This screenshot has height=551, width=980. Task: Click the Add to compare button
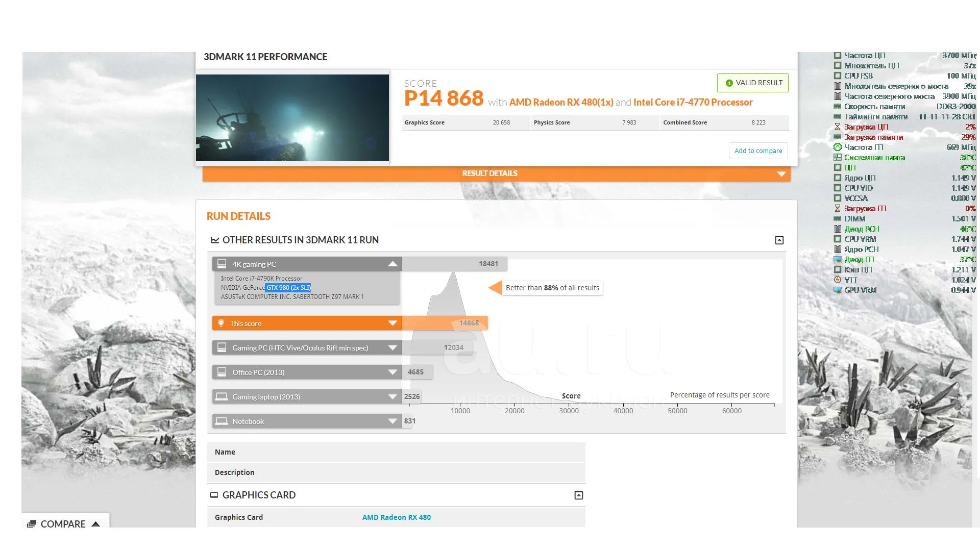758,151
